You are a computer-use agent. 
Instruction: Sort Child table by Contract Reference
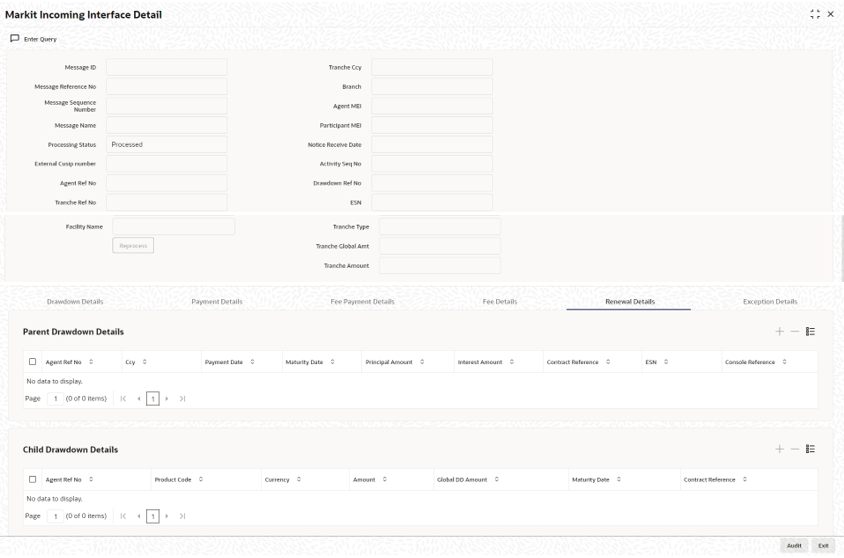click(744, 479)
